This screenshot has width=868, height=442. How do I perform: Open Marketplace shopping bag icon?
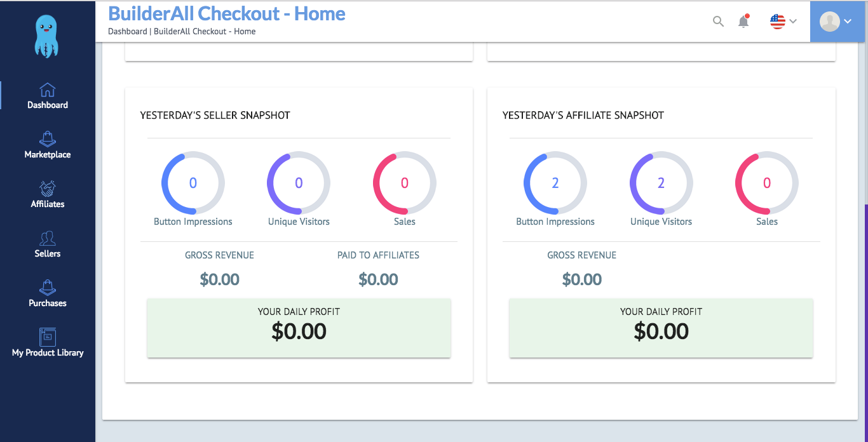coord(48,139)
